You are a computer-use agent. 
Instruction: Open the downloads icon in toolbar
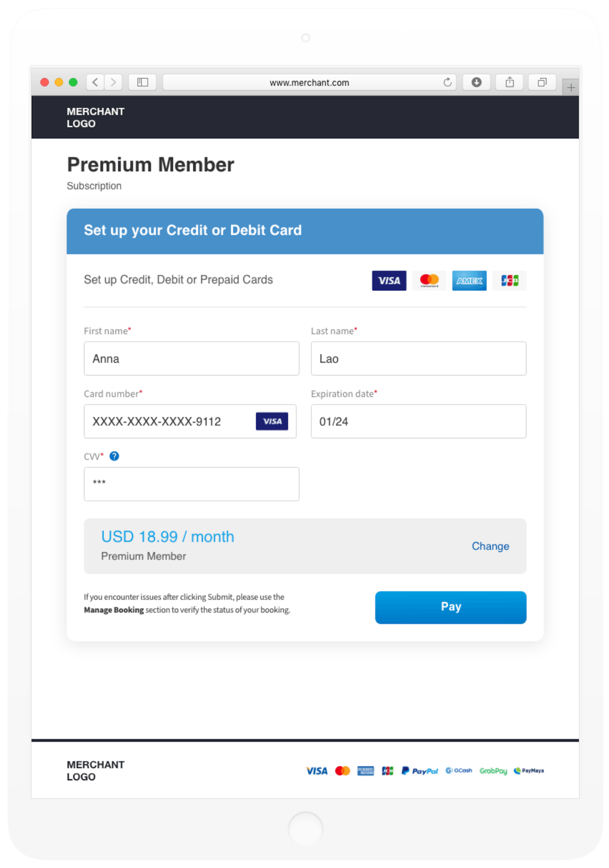pos(476,82)
